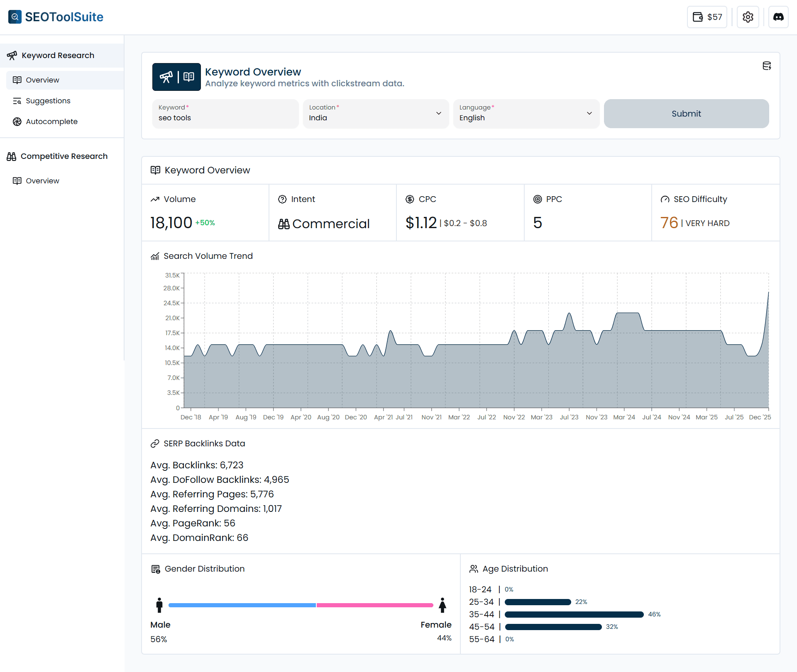Click the PPC target icon
Image resolution: width=797 pixels, height=672 pixels.
click(x=537, y=199)
